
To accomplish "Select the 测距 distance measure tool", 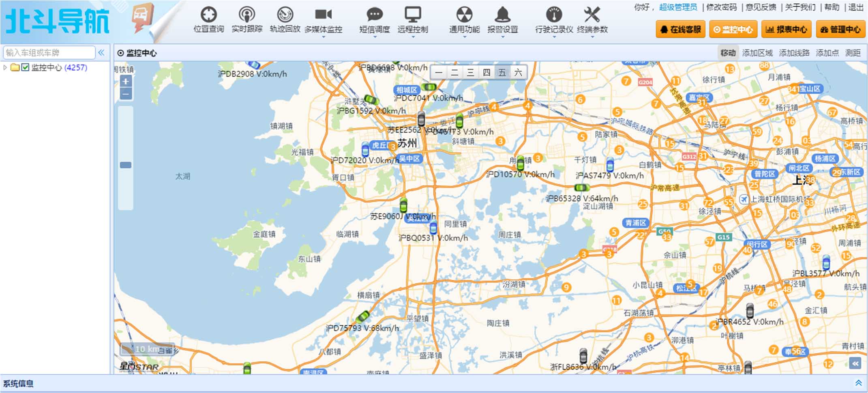I will click(x=853, y=53).
